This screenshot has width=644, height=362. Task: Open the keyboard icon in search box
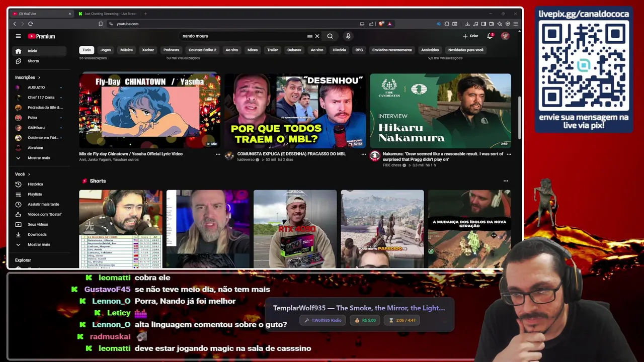point(309,36)
